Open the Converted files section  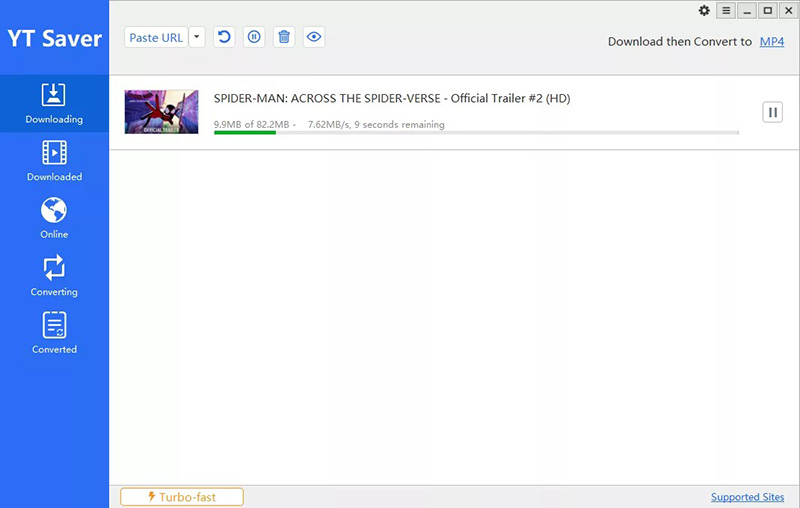click(x=54, y=333)
